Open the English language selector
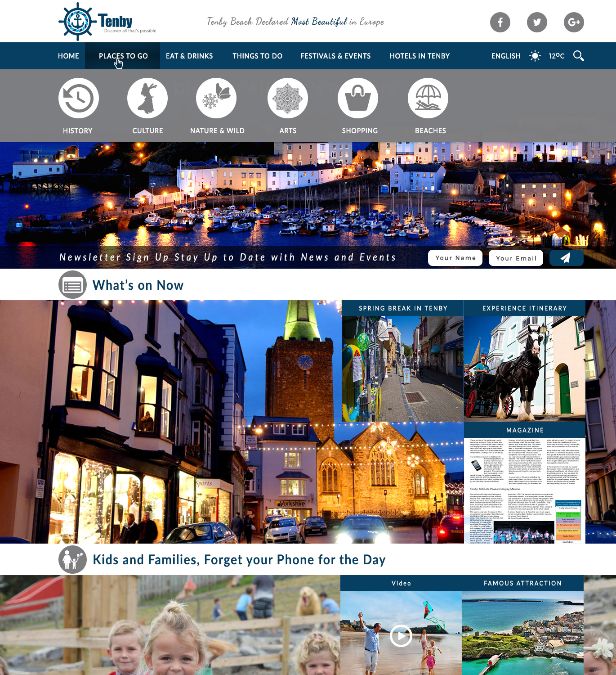 coord(506,56)
